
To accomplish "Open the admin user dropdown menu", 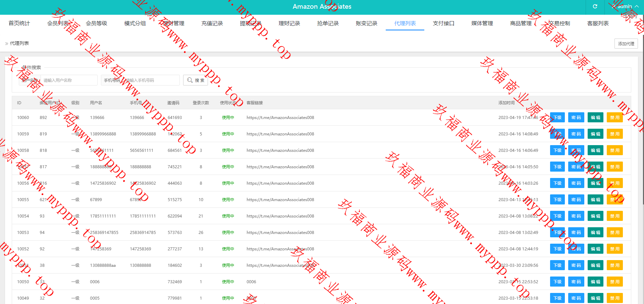I will (x=624, y=6).
